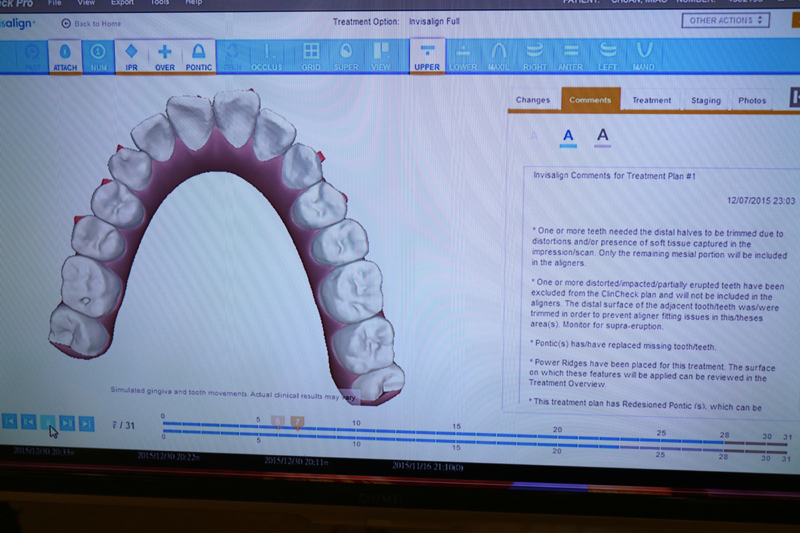
Task: Open the File menu
Action: pyautogui.click(x=55, y=3)
